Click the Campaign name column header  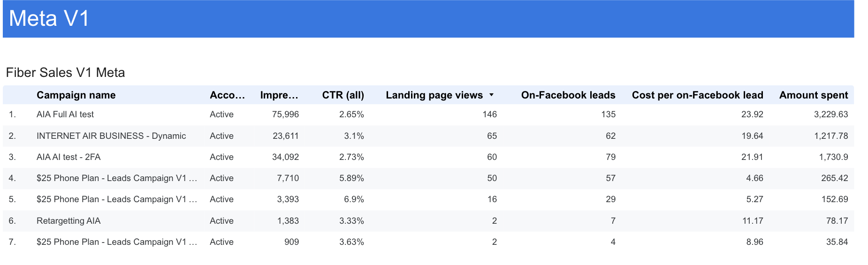click(x=76, y=95)
